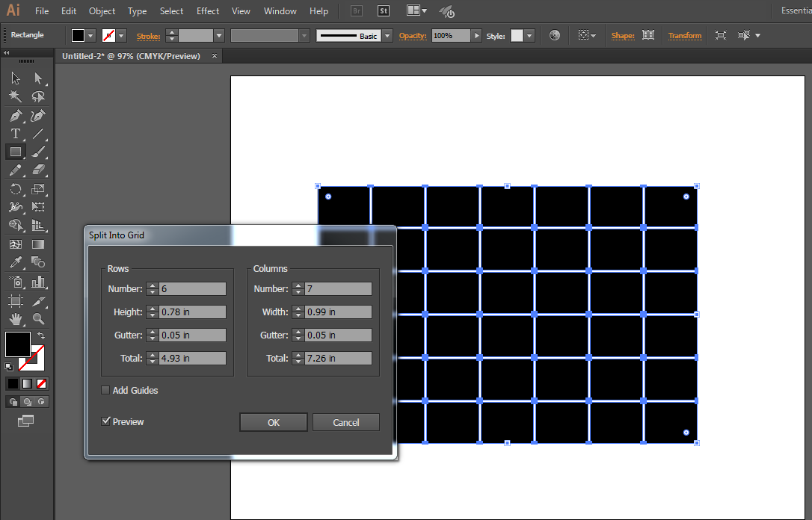This screenshot has width=812, height=520.
Task: Cancel the Split Into Grid dialog
Action: pos(345,422)
